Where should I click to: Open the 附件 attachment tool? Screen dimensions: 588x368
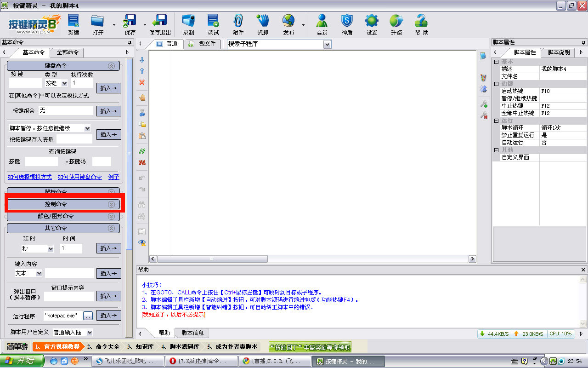coord(238,24)
